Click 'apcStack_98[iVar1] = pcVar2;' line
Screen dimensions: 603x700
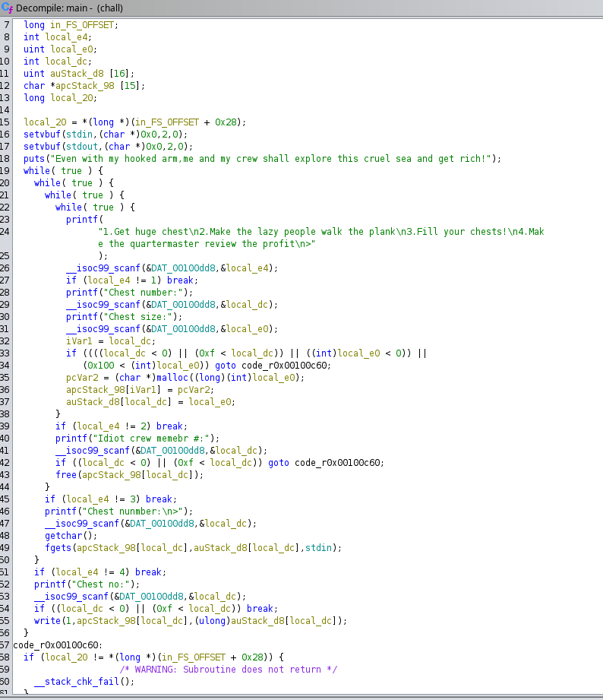coord(140,390)
